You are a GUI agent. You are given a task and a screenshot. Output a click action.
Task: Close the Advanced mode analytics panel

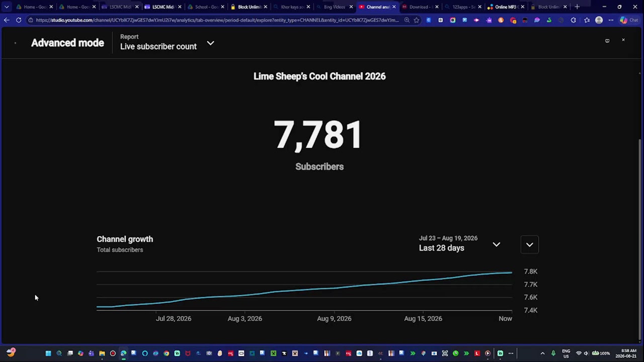tap(623, 40)
